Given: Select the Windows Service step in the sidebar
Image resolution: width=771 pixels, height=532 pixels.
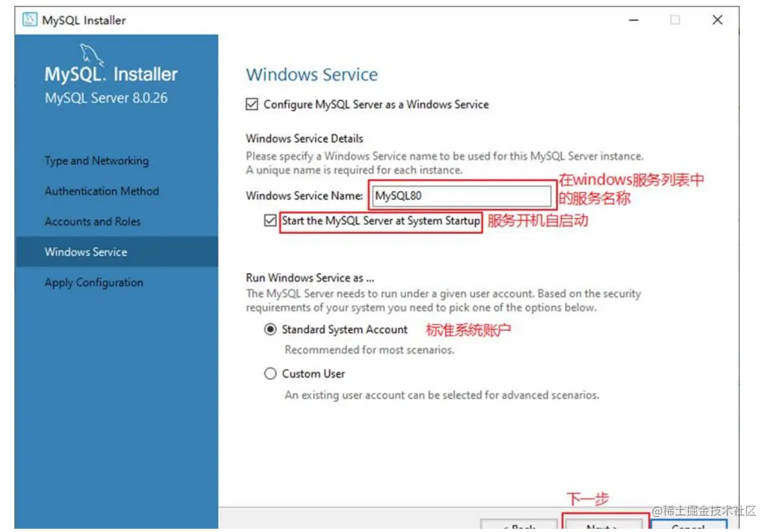Looking at the screenshot, I should click(x=117, y=252).
